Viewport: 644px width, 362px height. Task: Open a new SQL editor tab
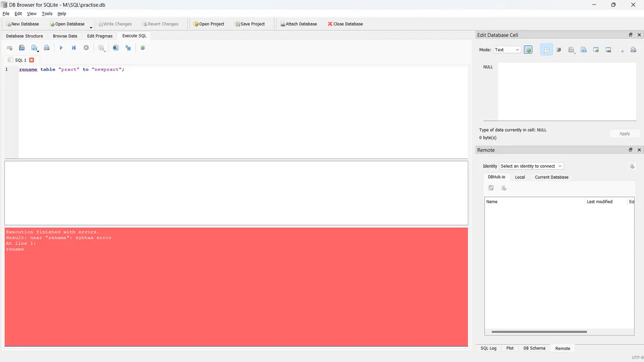point(9,48)
